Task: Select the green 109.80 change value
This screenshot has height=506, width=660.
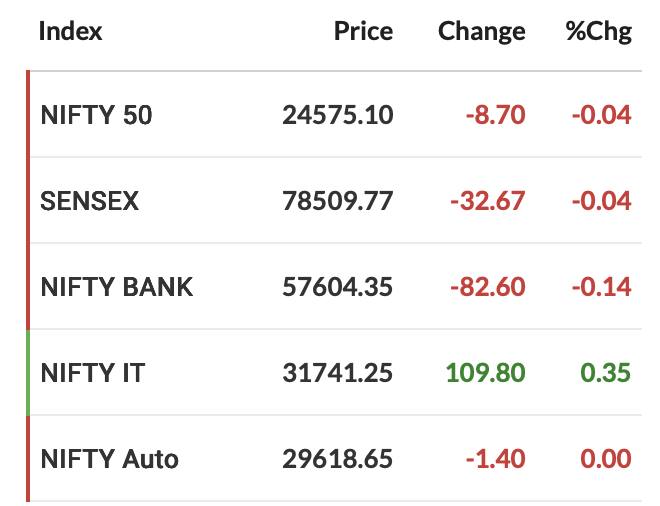Action: pyautogui.click(x=485, y=373)
